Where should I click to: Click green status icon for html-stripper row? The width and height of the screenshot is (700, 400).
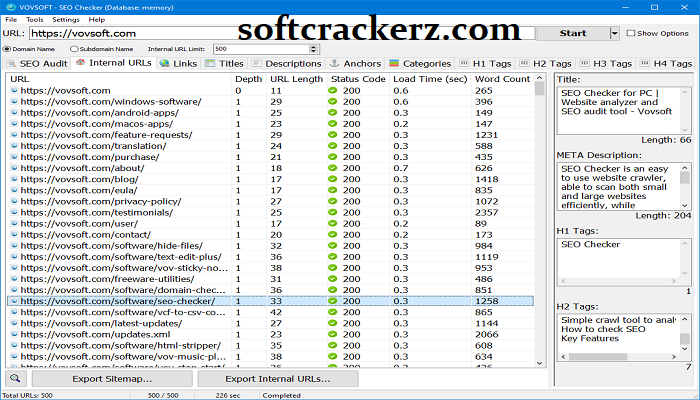[x=333, y=346]
